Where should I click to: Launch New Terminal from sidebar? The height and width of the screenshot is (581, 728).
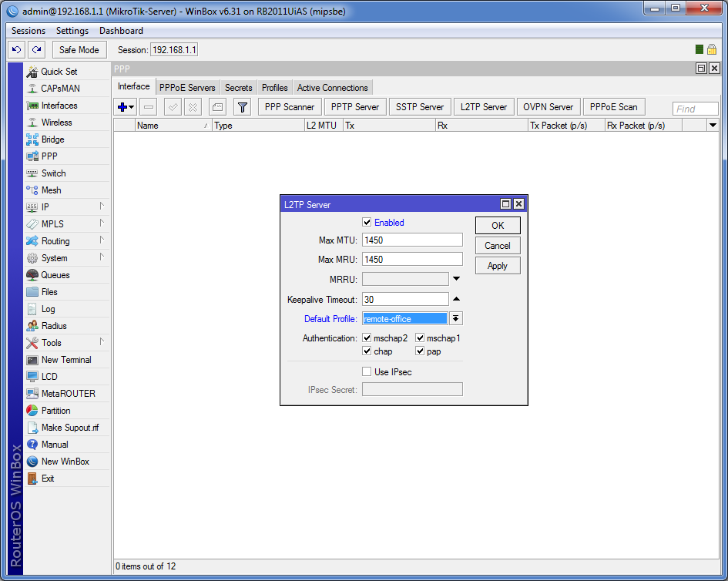[67, 360]
